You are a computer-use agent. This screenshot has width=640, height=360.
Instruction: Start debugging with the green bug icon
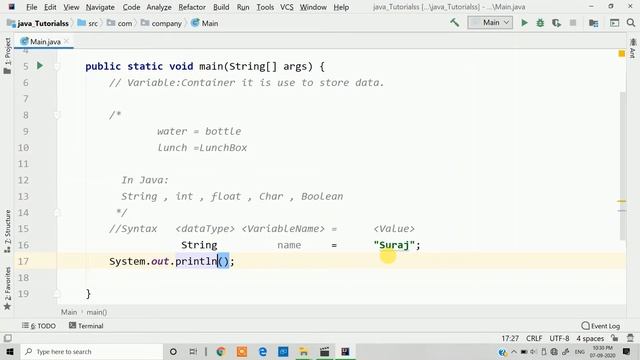click(x=540, y=23)
